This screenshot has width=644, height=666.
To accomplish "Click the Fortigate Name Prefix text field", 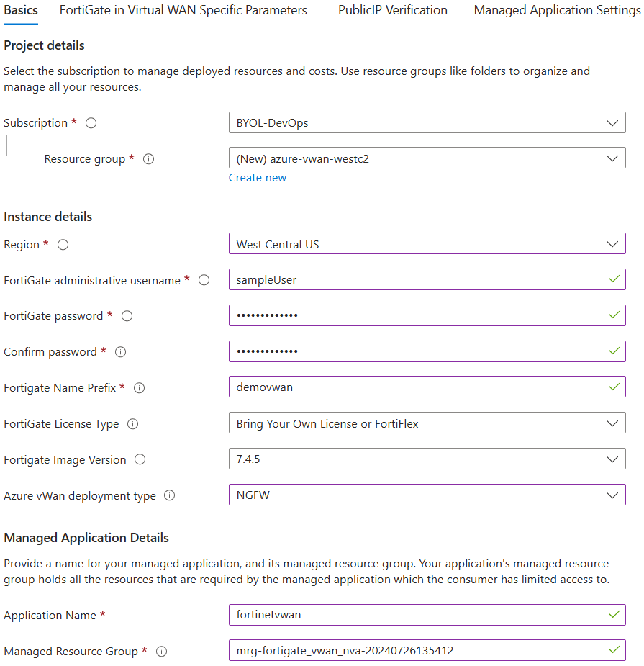I will [x=427, y=387].
